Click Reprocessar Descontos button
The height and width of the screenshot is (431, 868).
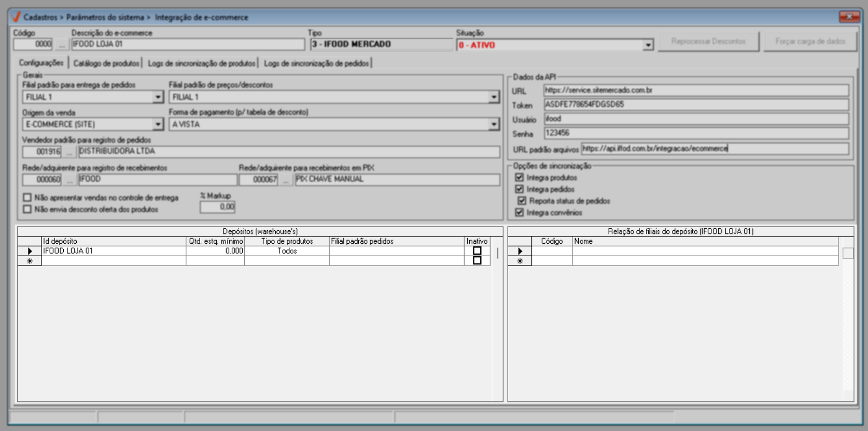(708, 41)
